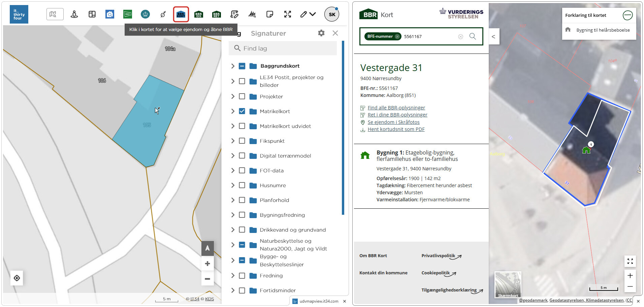Open the SK user profile
Image resolution: width=644 pixels, height=307 pixels.
tap(332, 14)
